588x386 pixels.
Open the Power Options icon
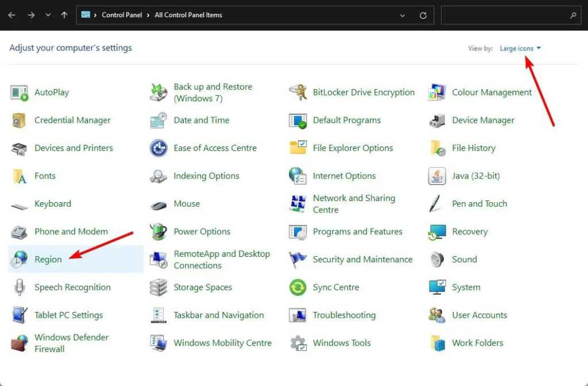coord(158,232)
